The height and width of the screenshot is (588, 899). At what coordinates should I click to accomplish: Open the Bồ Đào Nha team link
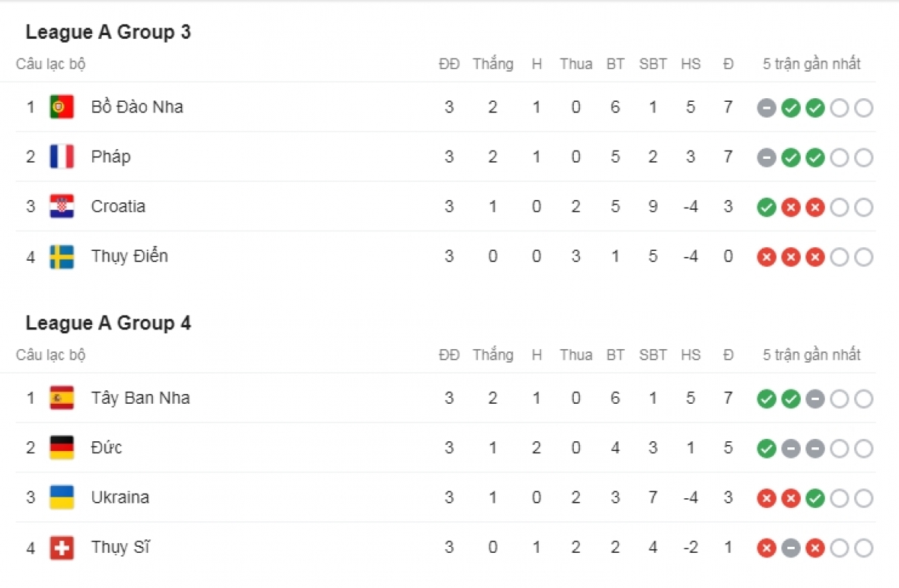click(x=137, y=107)
